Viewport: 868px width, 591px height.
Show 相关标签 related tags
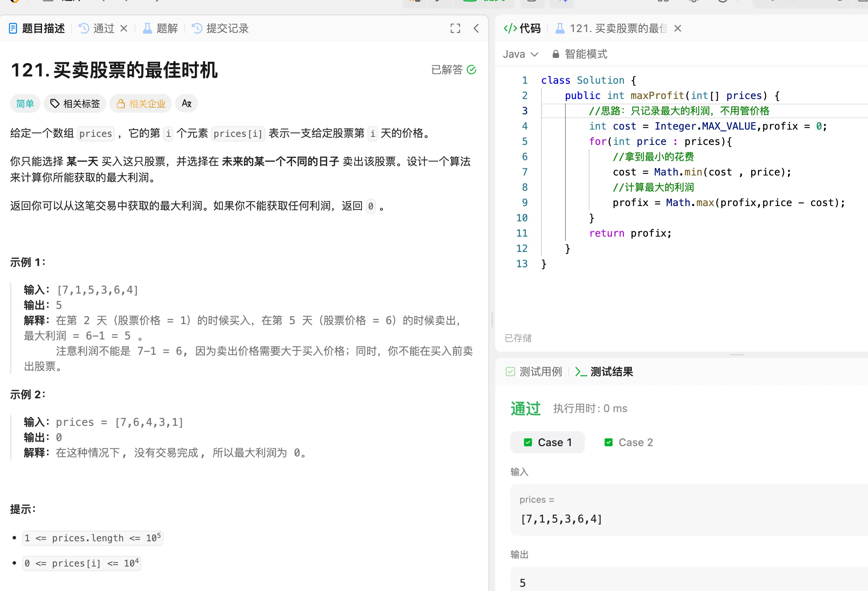tap(75, 104)
